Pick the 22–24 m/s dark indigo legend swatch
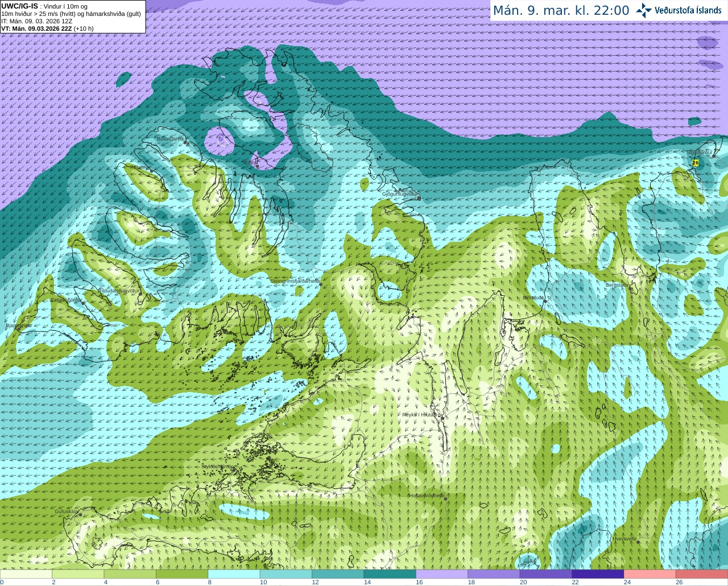The height and width of the screenshot is (586, 728). pyautogui.click(x=598, y=574)
